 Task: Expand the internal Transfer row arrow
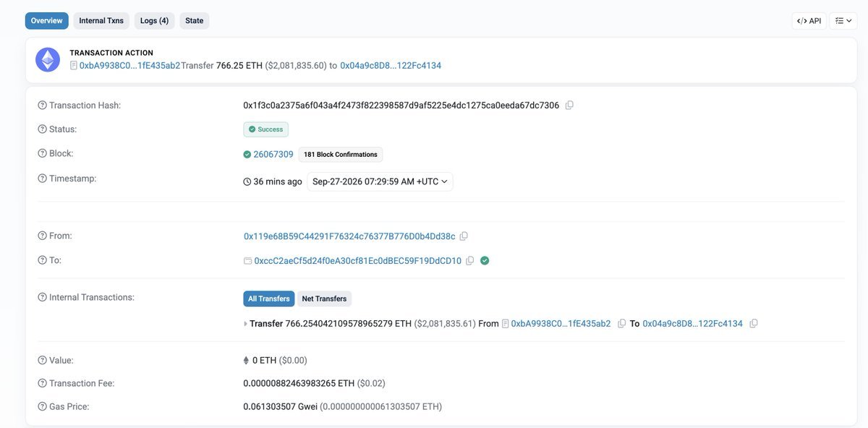245,324
